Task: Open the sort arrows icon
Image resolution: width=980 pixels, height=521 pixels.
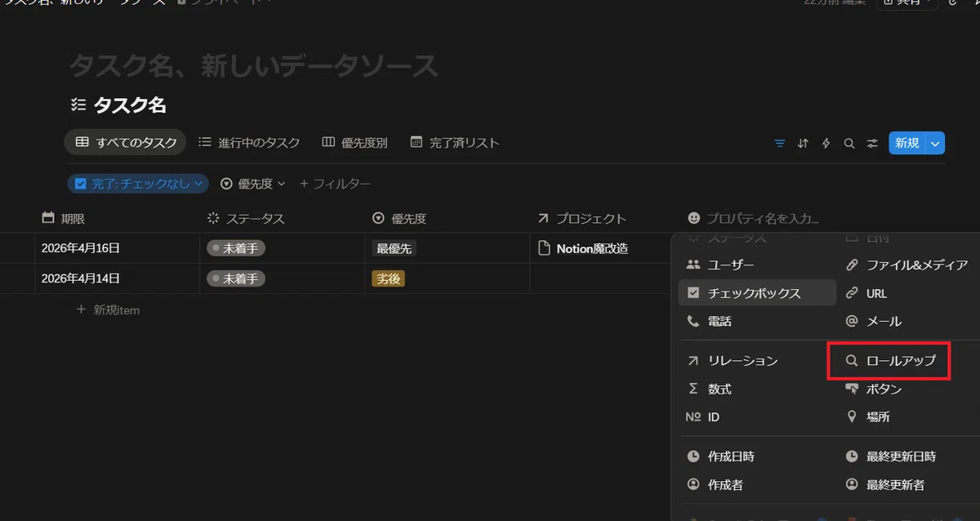Action: click(803, 143)
